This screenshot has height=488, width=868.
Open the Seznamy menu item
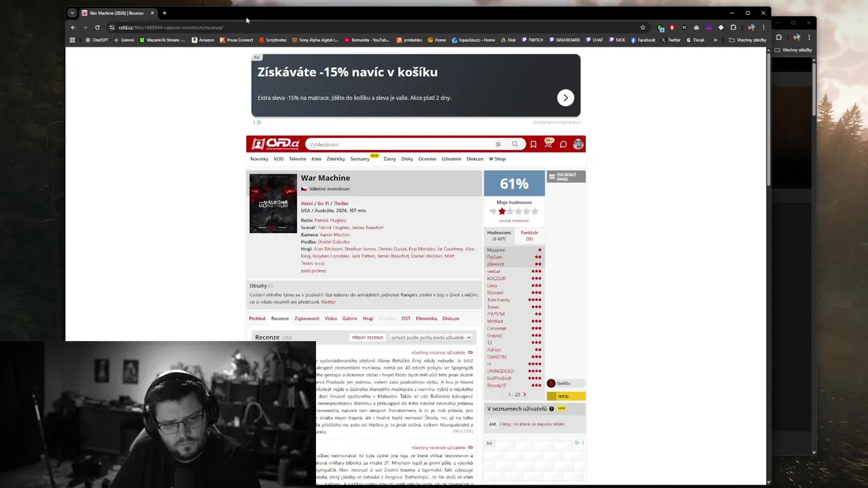(x=360, y=159)
